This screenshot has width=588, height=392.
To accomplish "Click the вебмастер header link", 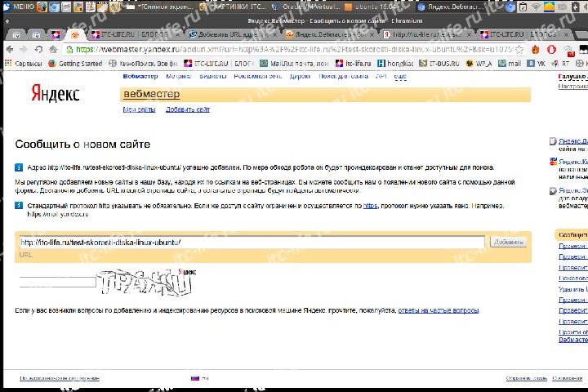I will [152, 94].
